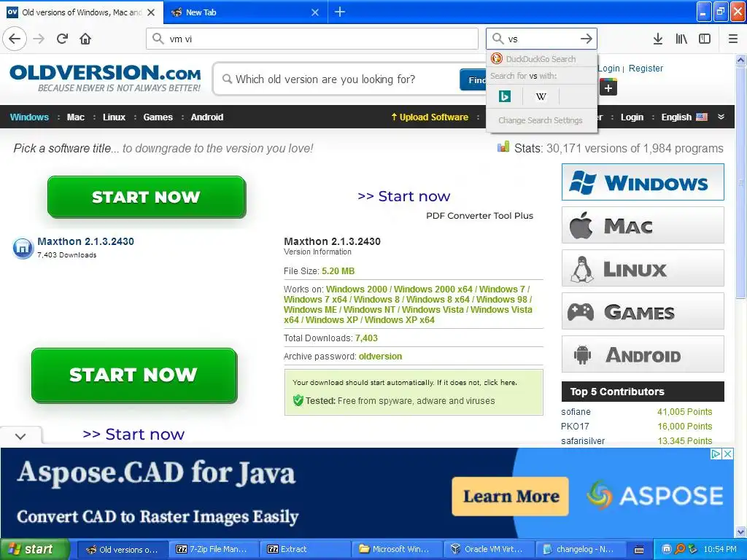Open the browser home page icon
This screenshot has width=747, height=560.
(85, 39)
